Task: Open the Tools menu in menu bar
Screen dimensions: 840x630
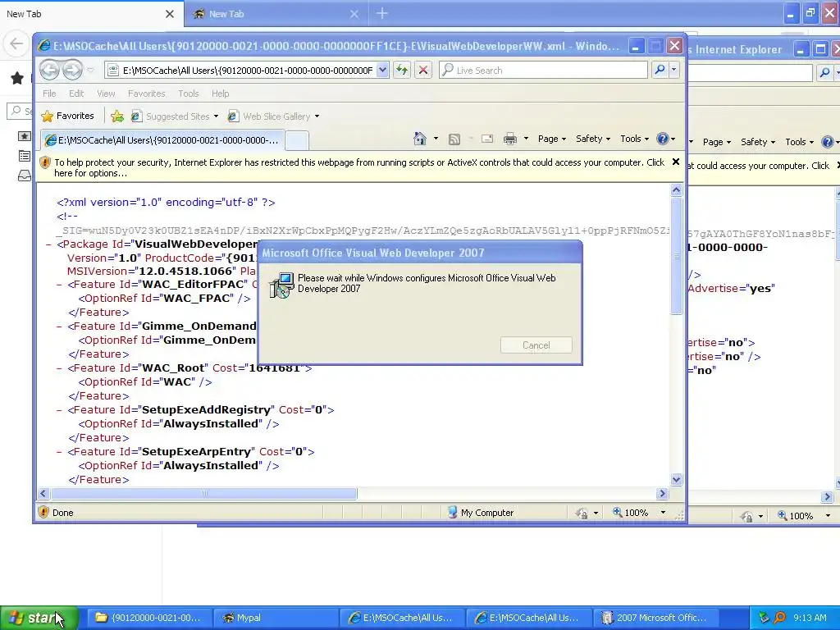Action: [189, 94]
